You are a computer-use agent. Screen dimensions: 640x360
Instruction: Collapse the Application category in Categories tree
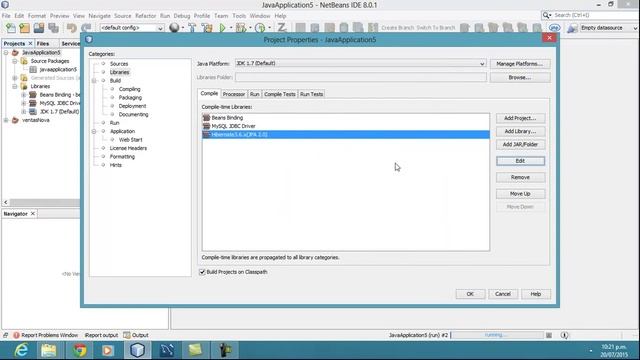click(94, 131)
